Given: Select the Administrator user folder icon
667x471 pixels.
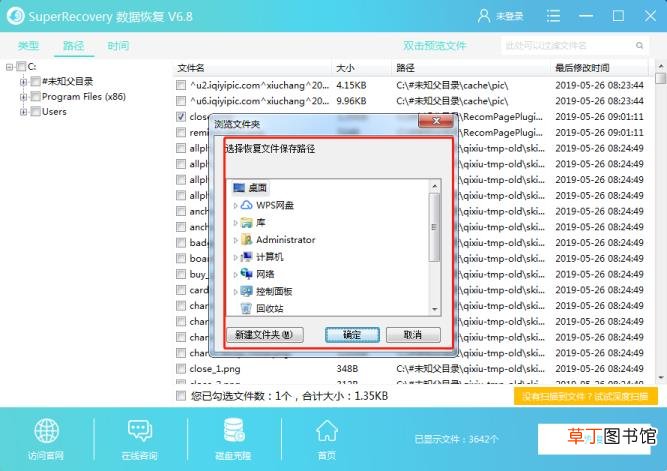Looking at the screenshot, I should 246,240.
